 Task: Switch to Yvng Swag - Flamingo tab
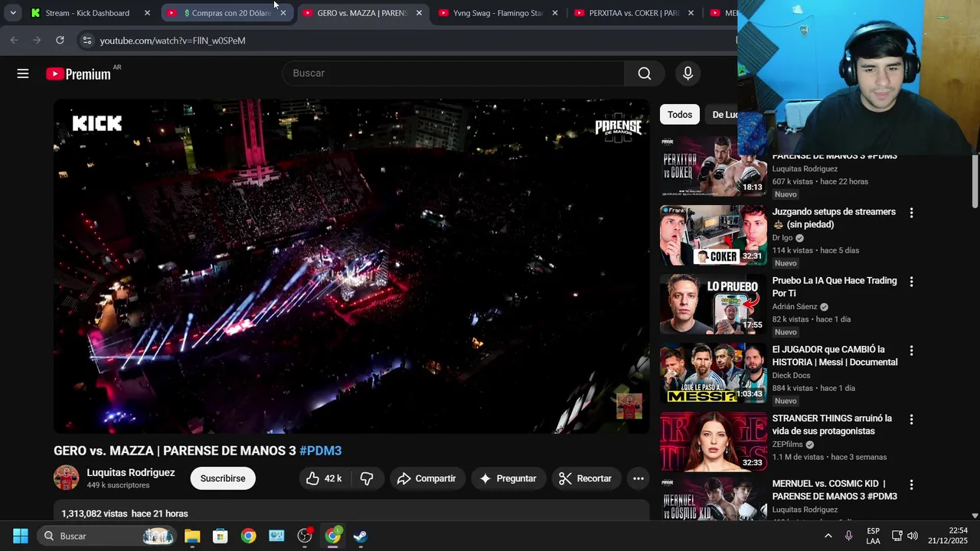coord(498,13)
